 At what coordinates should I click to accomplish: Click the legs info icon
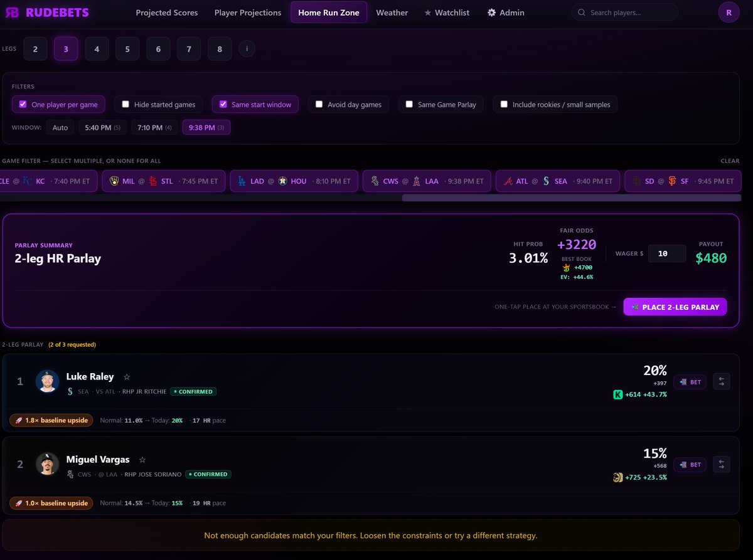247,48
